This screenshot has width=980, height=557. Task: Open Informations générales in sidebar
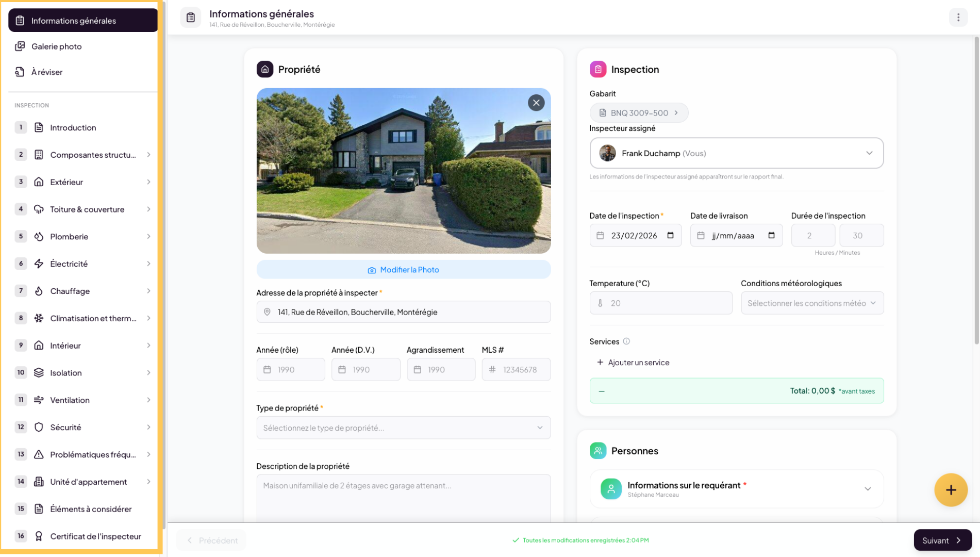pyautogui.click(x=83, y=21)
